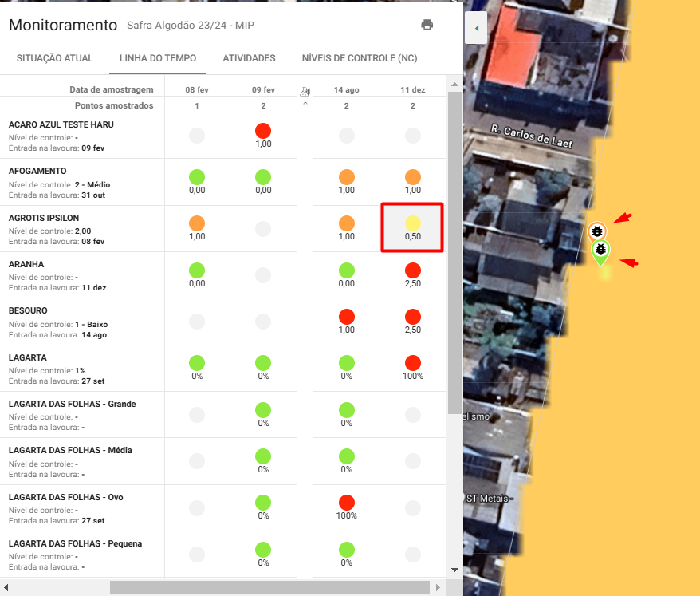Select the yellow 0,50 indicator for Agrotis Ipsilon

pyautogui.click(x=412, y=223)
